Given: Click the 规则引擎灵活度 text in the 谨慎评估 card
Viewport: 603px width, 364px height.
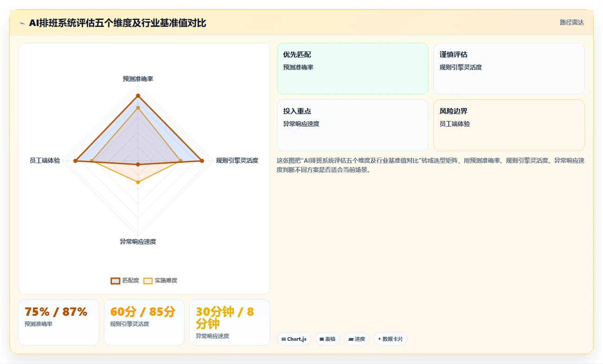Looking at the screenshot, I should pyautogui.click(x=461, y=67).
